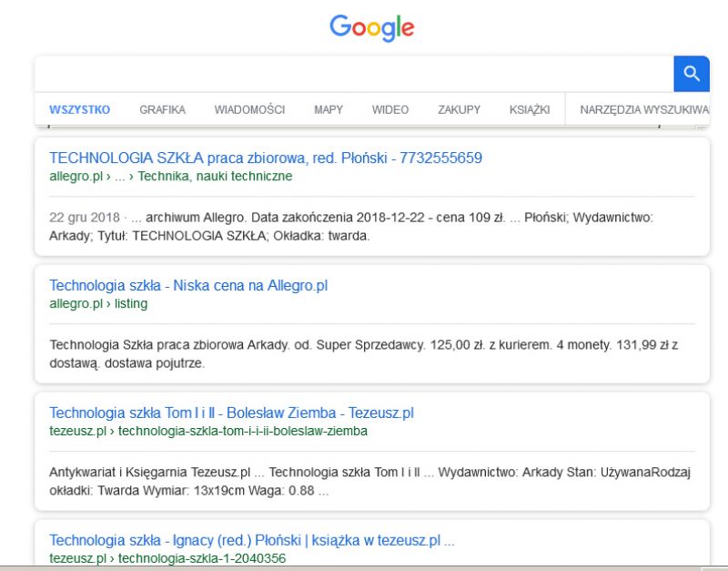Open the KSIĄŻKI tab

point(530,109)
